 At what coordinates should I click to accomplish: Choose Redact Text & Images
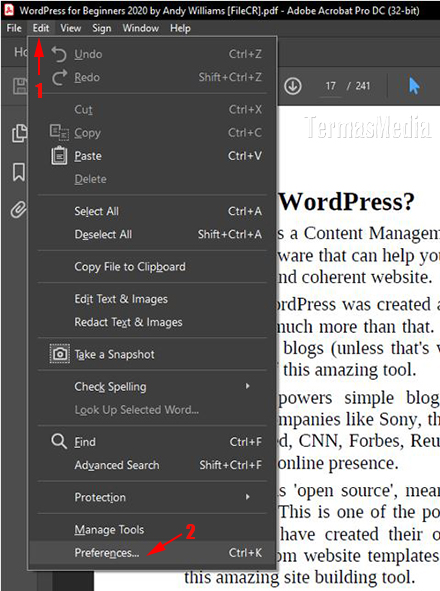click(x=152, y=322)
